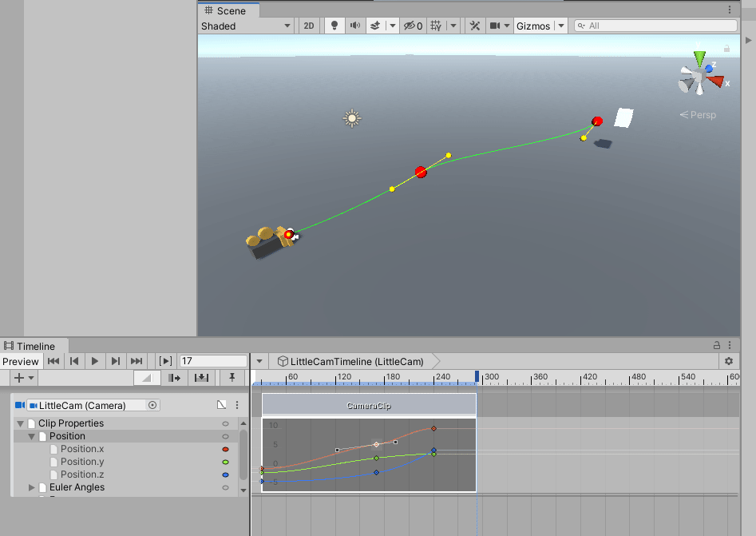Toggle the Timeline Preview mode

pyautogui.click(x=20, y=361)
